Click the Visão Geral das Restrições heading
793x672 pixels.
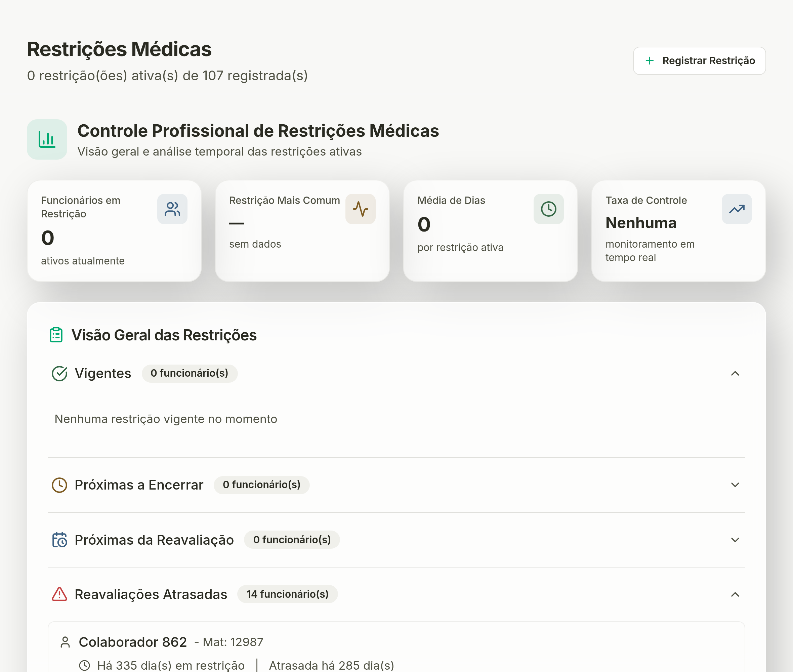[164, 335]
